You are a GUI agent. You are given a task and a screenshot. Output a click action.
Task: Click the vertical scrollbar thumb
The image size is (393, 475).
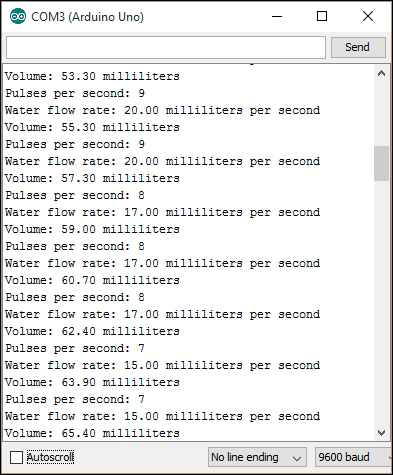pyautogui.click(x=381, y=163)
